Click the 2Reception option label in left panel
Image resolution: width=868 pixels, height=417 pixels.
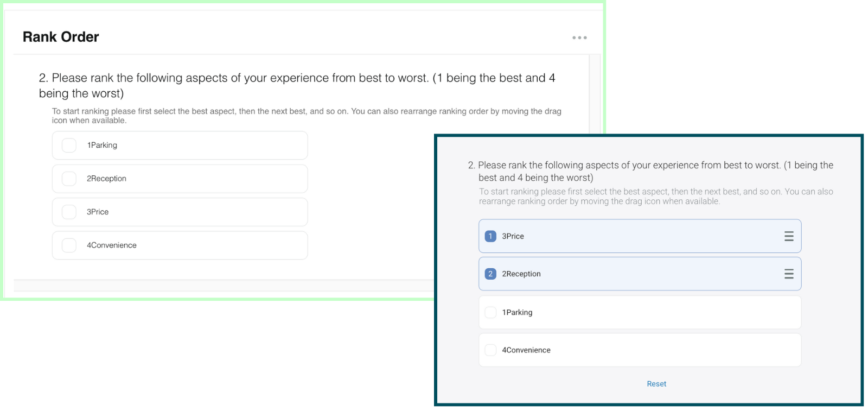coord(106,179)
